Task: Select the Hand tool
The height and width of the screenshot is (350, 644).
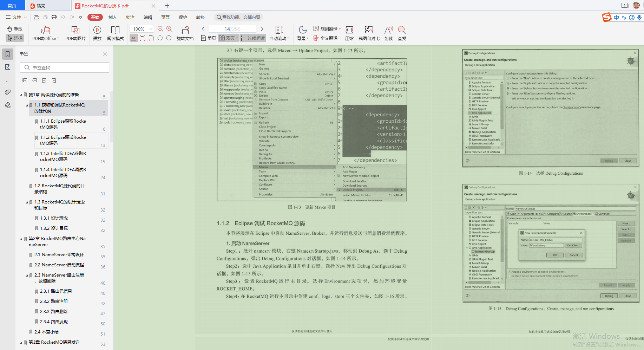Action: click(15, 29)
